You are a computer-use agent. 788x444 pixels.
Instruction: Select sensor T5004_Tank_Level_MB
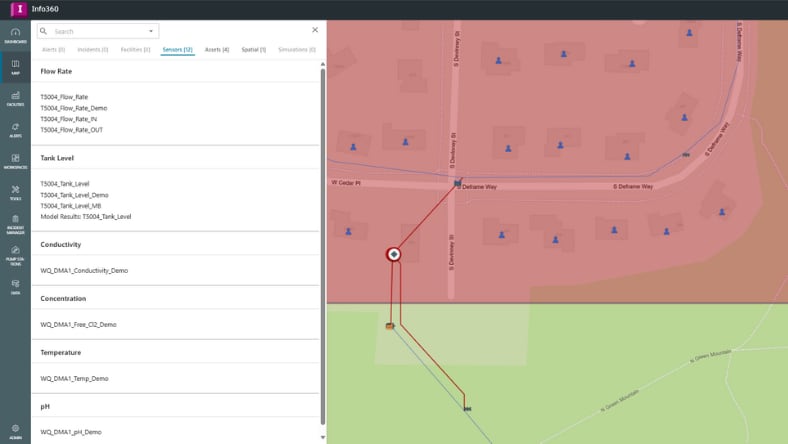point(71,206)
